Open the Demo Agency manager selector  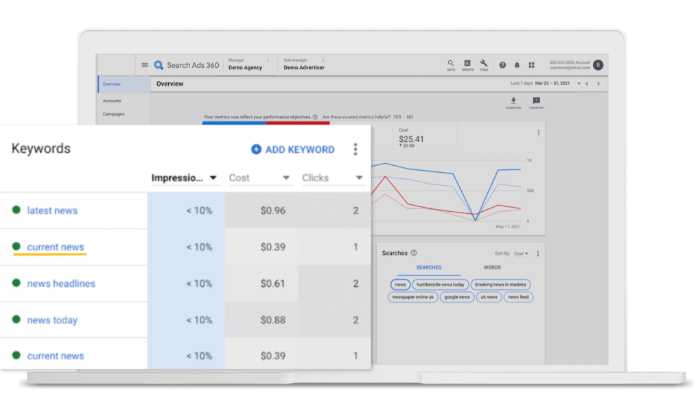tap(248, 65)
